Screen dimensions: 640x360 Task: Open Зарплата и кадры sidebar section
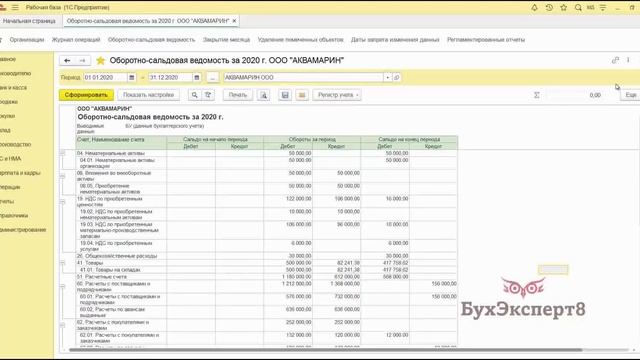20,173
